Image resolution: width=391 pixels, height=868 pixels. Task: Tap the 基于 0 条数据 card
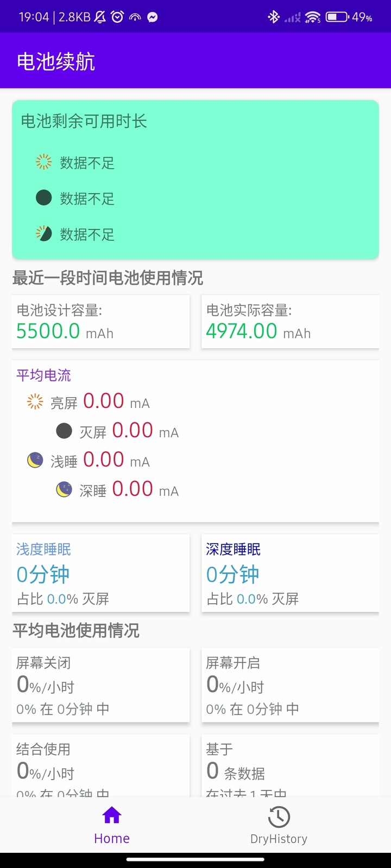(x=290, y=765)
